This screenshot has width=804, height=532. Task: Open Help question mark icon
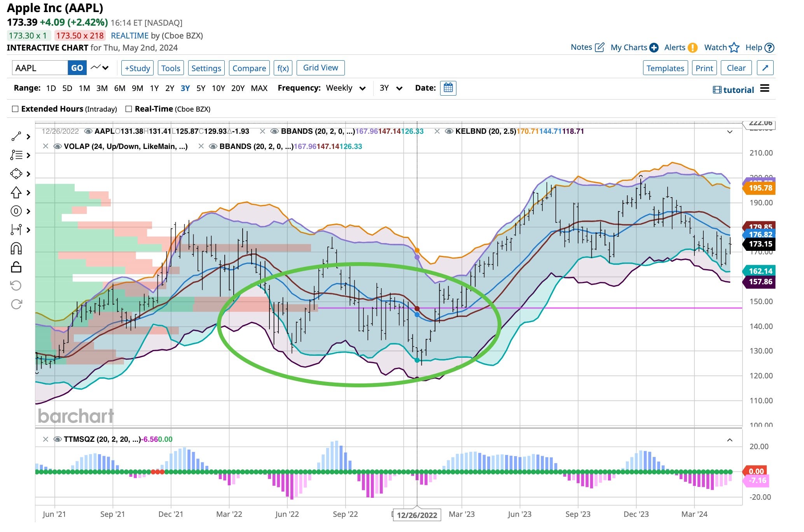tap(769, 47)
